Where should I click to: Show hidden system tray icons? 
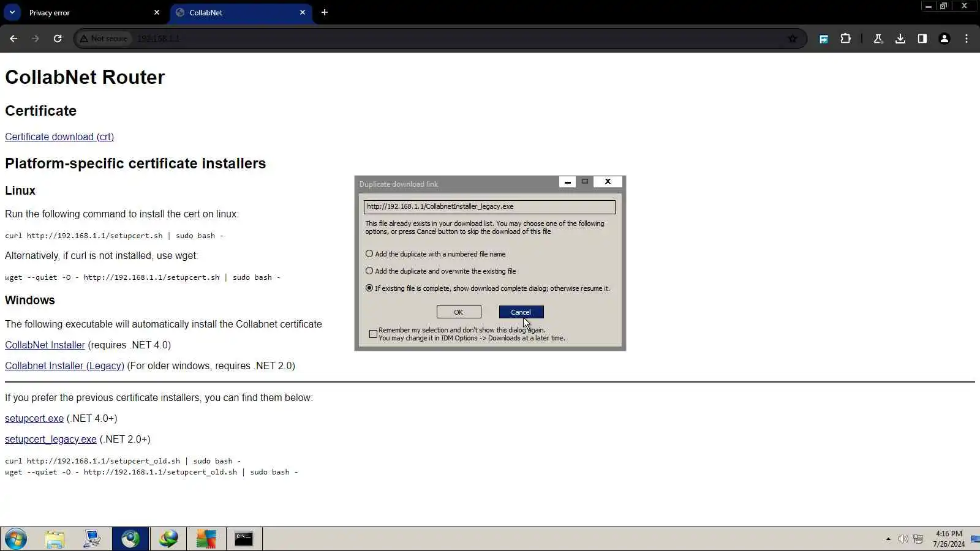[888, 539]
